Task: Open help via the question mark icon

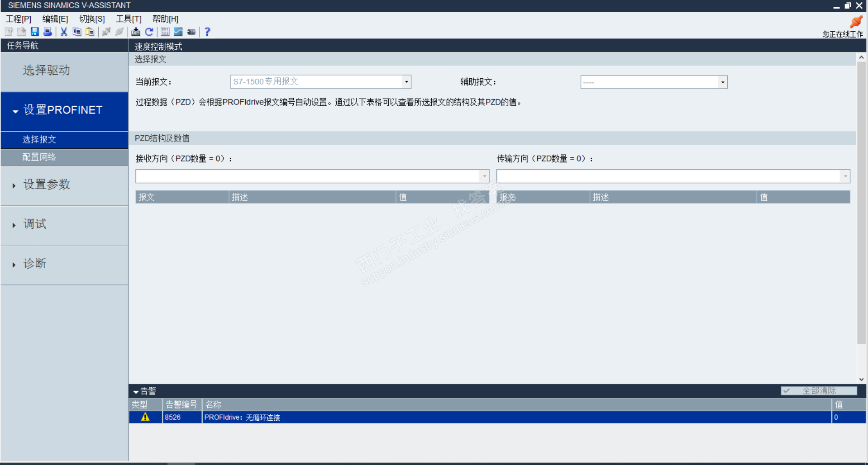Action: click(x=207, y=32)
